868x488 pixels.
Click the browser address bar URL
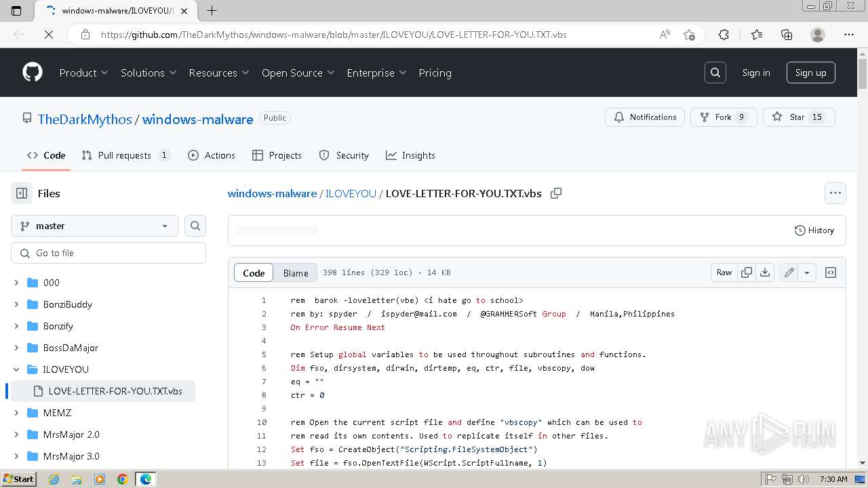pos(334,35)
